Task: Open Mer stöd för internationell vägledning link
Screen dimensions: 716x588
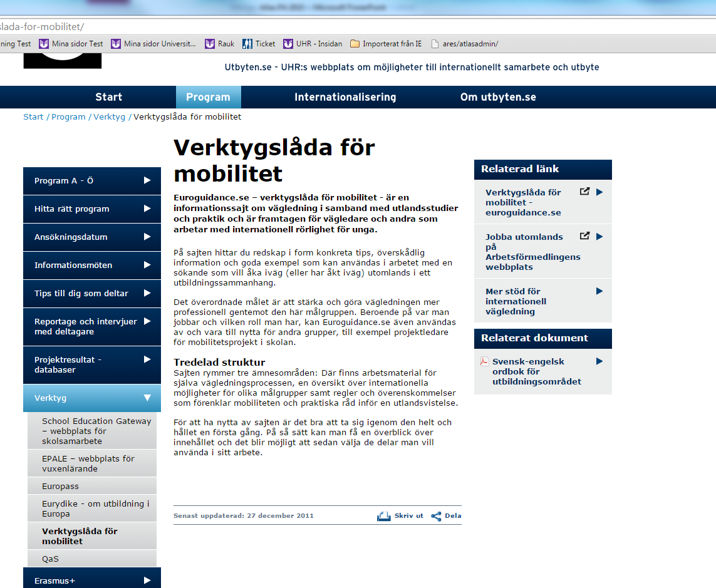Action: pyautogui.click(x=516, y=301)
